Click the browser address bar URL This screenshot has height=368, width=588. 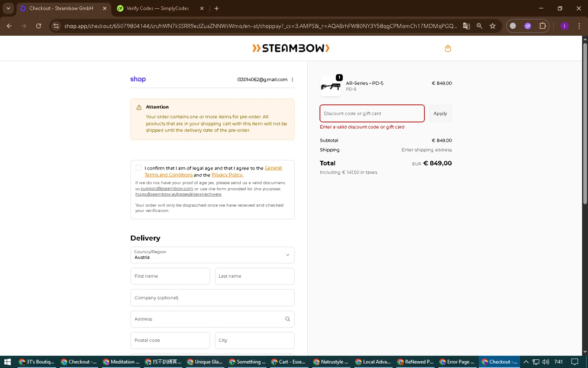260,26
